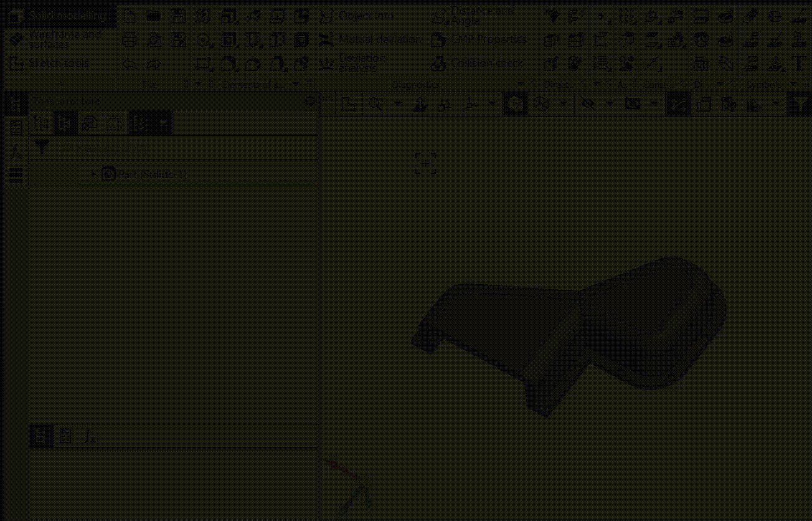Open the dropdown arrow beside tree list icon

coord(163,124)
